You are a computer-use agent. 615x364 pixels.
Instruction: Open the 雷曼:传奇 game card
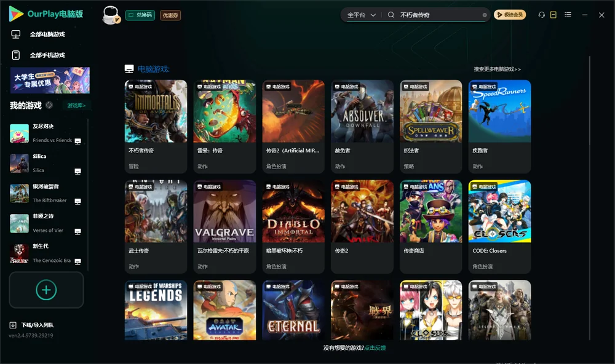224,127
